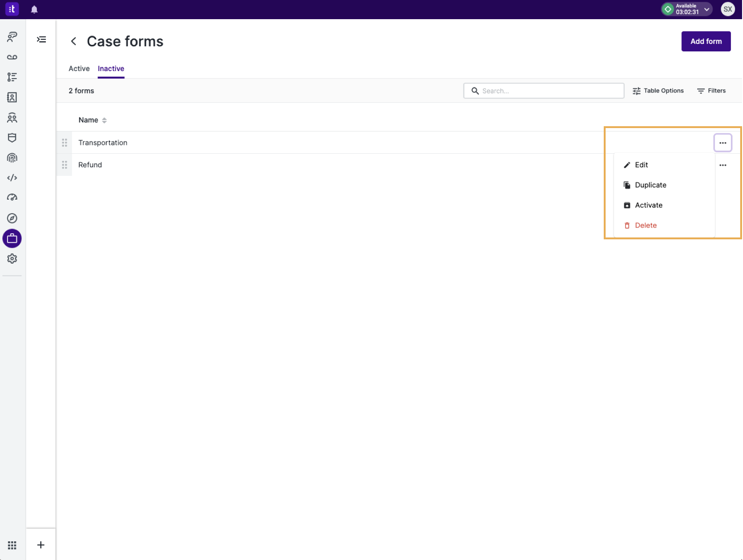The width and height of the screenshot is (743, 560).
Task: Open the notifications bell
Action: pyautogui.click(x=34, y=9)
